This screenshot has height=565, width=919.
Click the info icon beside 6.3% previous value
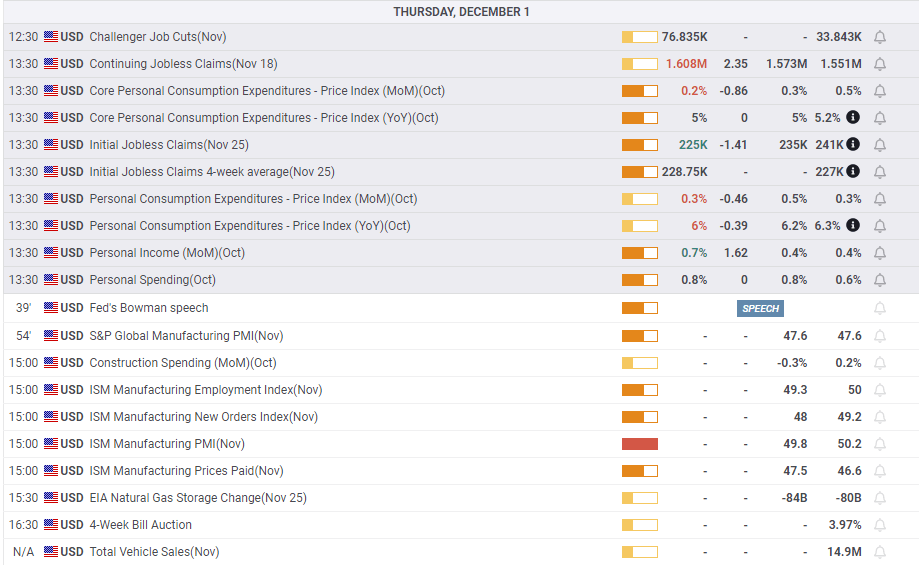[x=853, y=226]
